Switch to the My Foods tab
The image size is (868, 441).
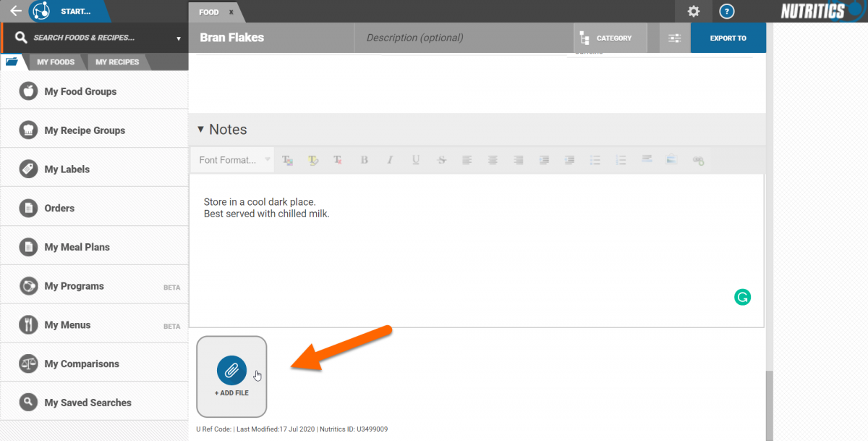pyautogui.click(x=56, y=62)
